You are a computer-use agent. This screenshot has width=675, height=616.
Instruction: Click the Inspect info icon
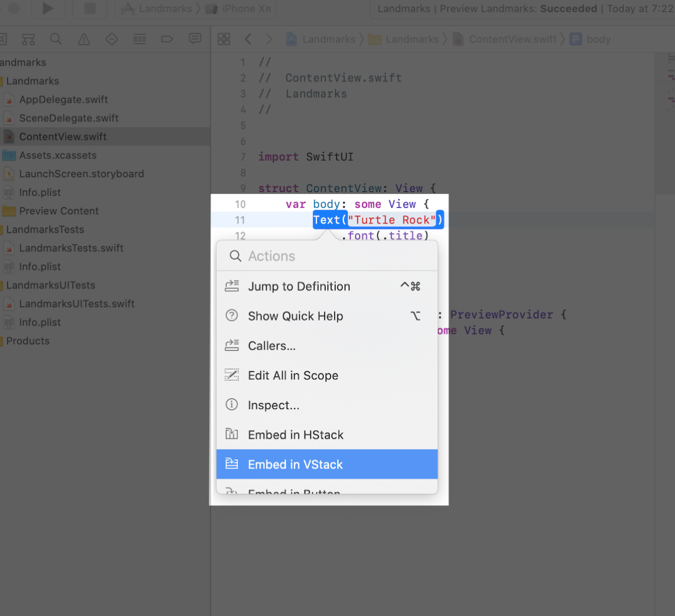(x=231, y=404)
